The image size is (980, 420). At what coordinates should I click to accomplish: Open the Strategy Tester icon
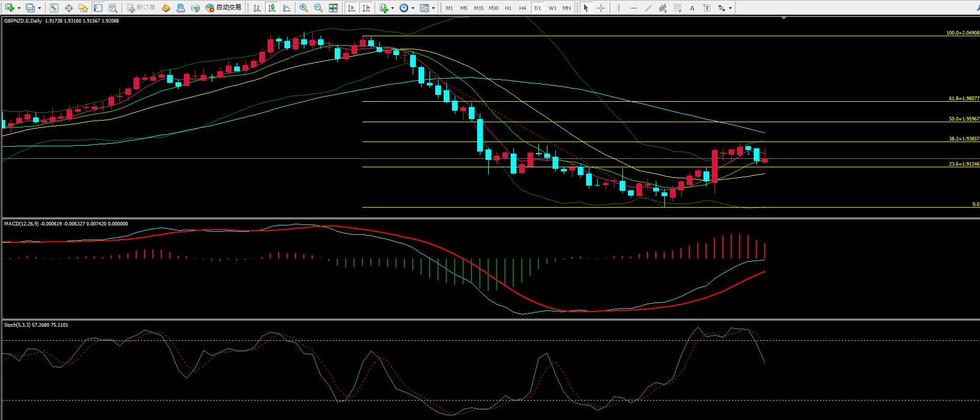(113, 8)
